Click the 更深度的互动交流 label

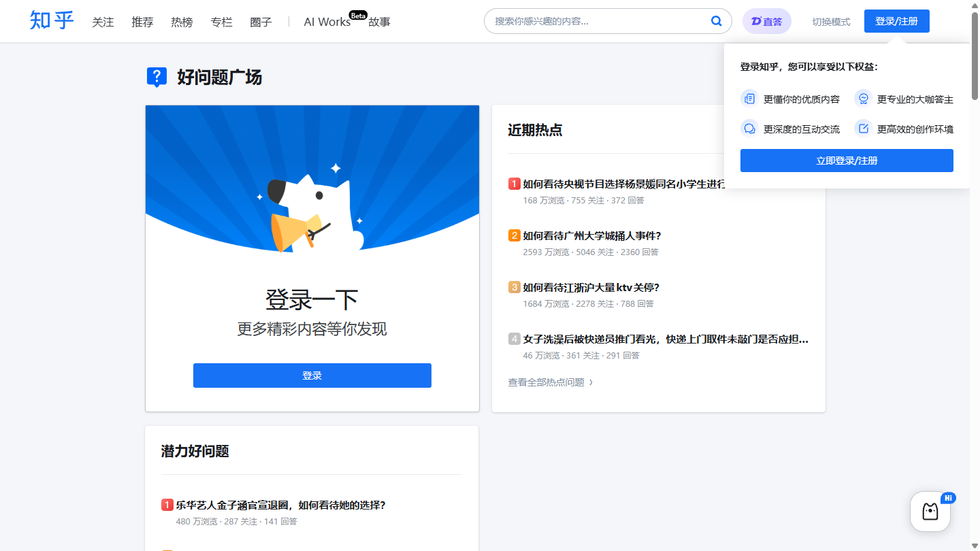click(802, 129)
